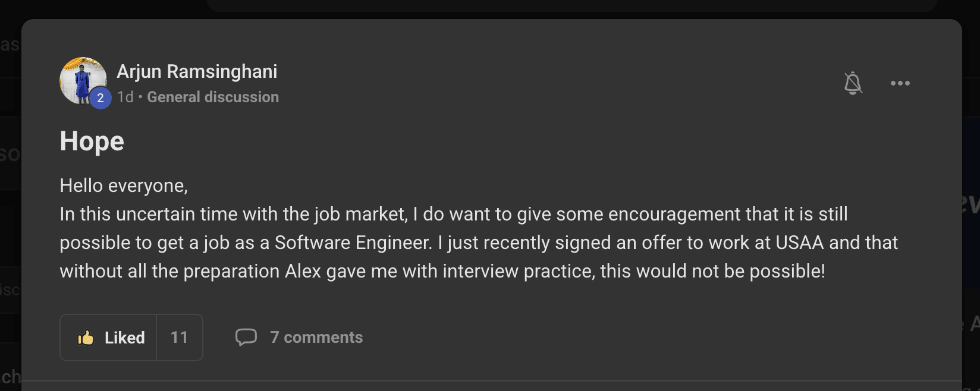The image size is (980, 391).
Task: Click the word USAA in the post
Action: pyautogui.click(x=800, y=243)
